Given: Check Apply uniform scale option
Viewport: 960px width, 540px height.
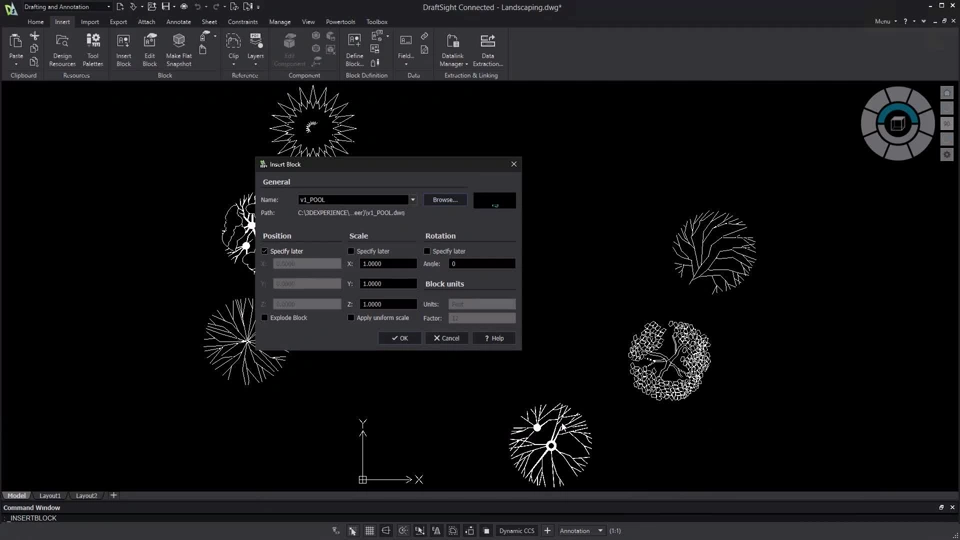Looking at the screenshot, I should point(351,318).
